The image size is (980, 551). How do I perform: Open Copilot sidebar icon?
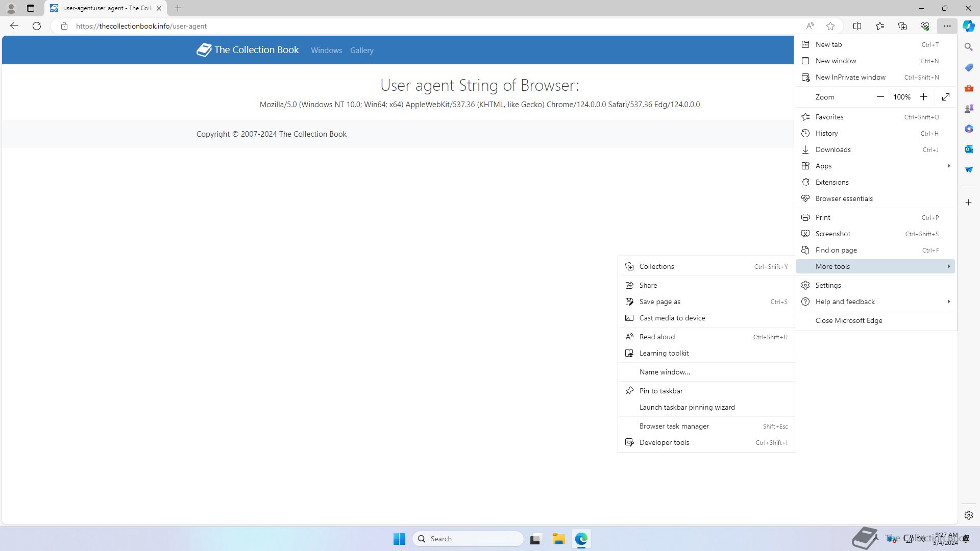point(968,26)
